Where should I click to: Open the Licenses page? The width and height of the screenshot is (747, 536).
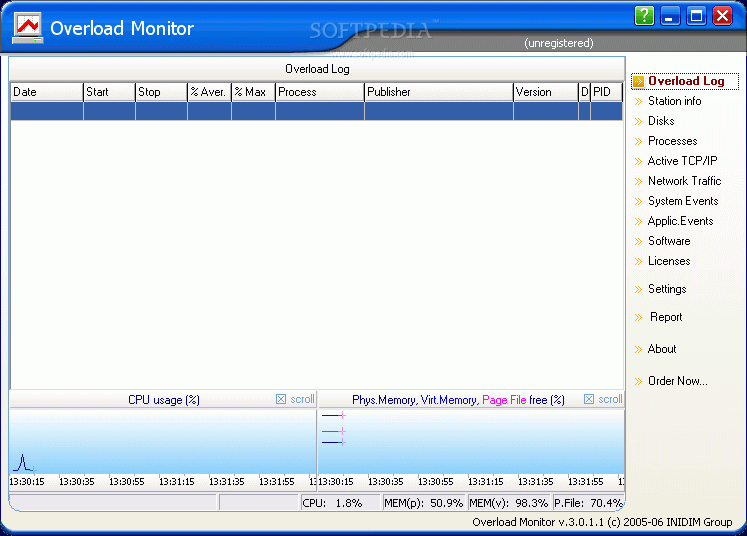point(669,261)
